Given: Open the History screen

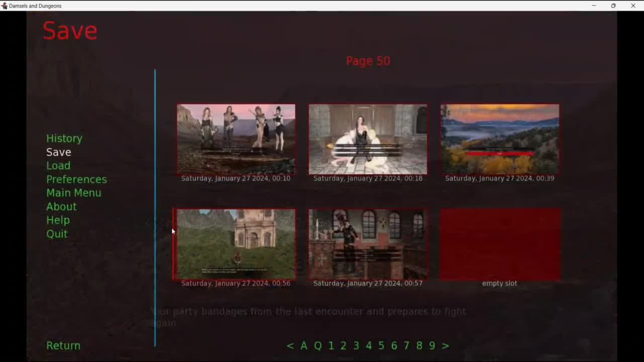Looking at the screenshot, I should pos(64,138).
